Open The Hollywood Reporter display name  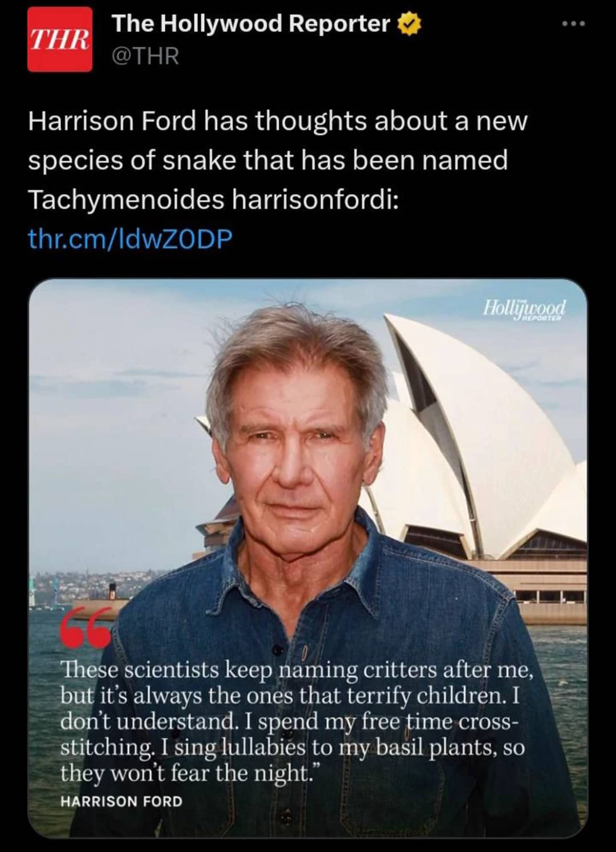click(251, 23)
